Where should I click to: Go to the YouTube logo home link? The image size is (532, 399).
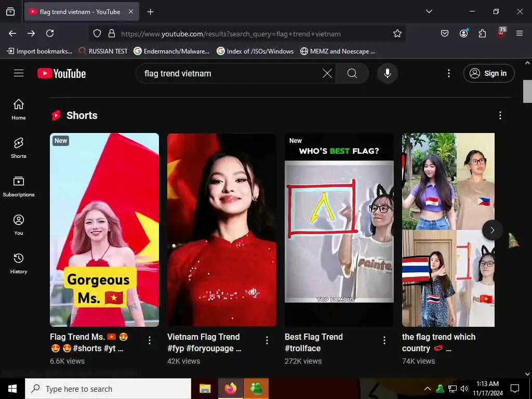61,73
